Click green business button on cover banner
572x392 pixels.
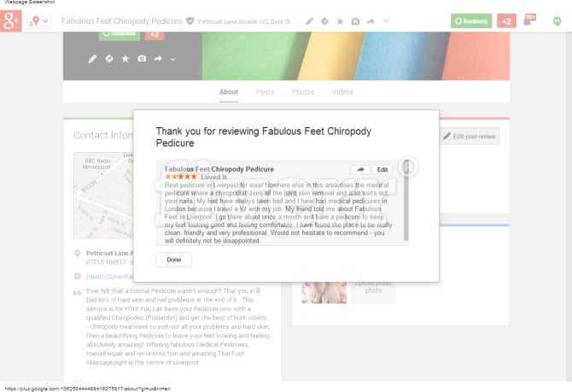(x=120, y=35)
